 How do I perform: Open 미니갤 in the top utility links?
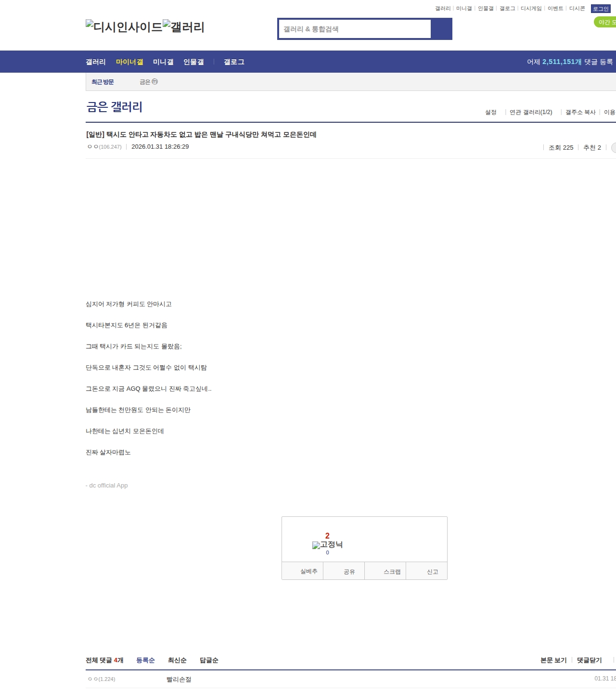coord(464,9)
